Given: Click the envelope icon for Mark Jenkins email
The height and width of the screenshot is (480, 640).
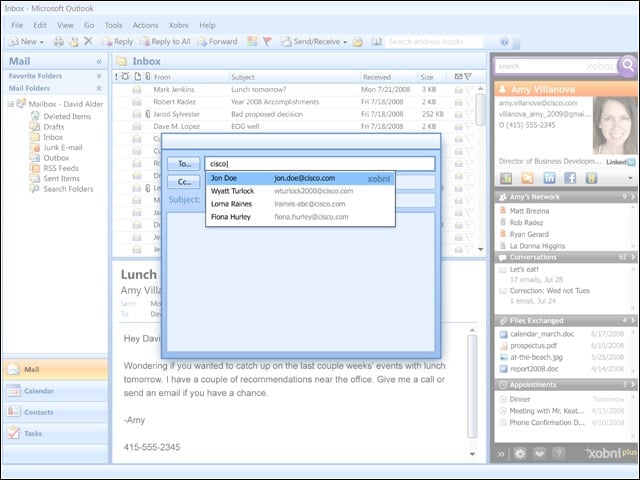Looking at the screenshot, I should click(x=137, y=89).
